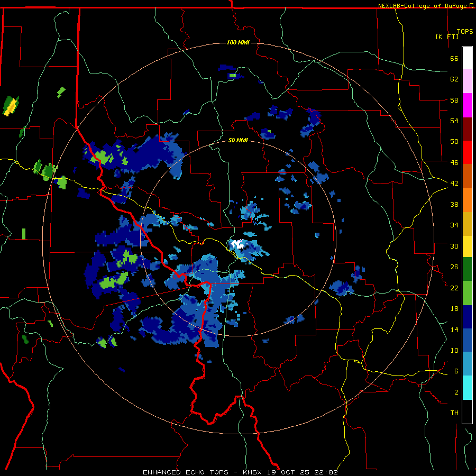
Task: Select the light green legend swatch
Action: pos(467,293)
